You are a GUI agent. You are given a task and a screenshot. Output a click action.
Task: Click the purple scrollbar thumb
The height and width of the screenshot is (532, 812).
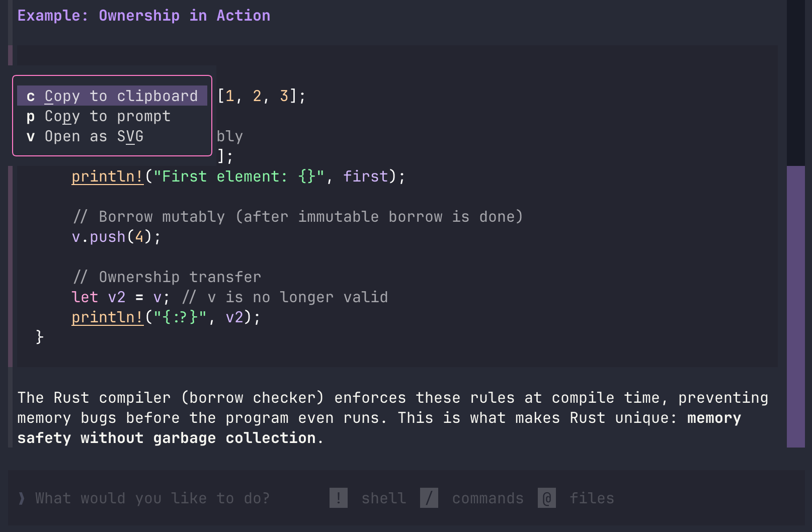[x=795, y=306]
